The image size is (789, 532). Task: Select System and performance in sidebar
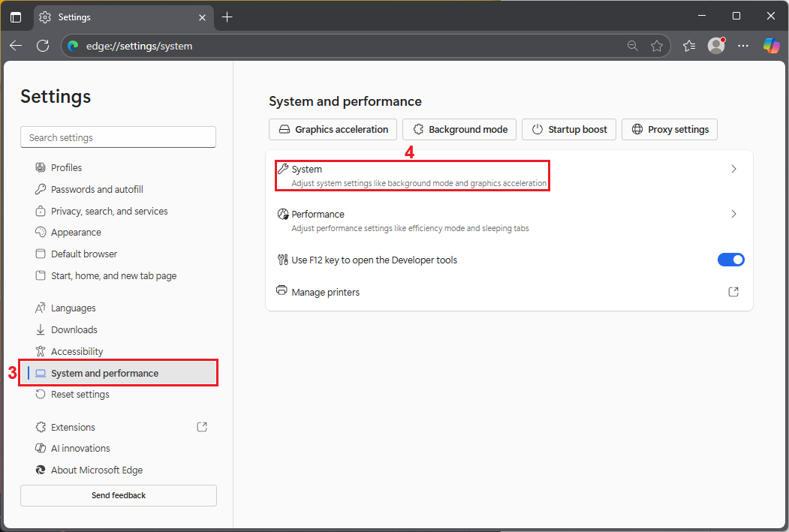coord(119,373)
